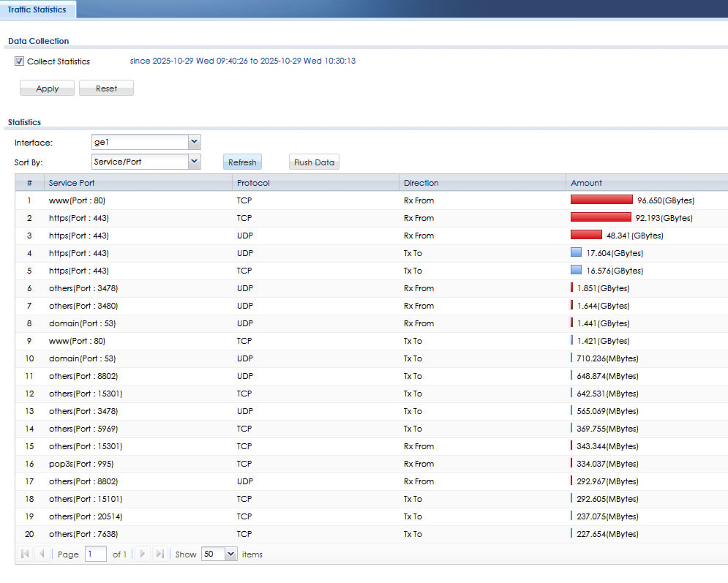Sort by the Amount column header
The width and height of the screenshot is (728, 583).
647,183
